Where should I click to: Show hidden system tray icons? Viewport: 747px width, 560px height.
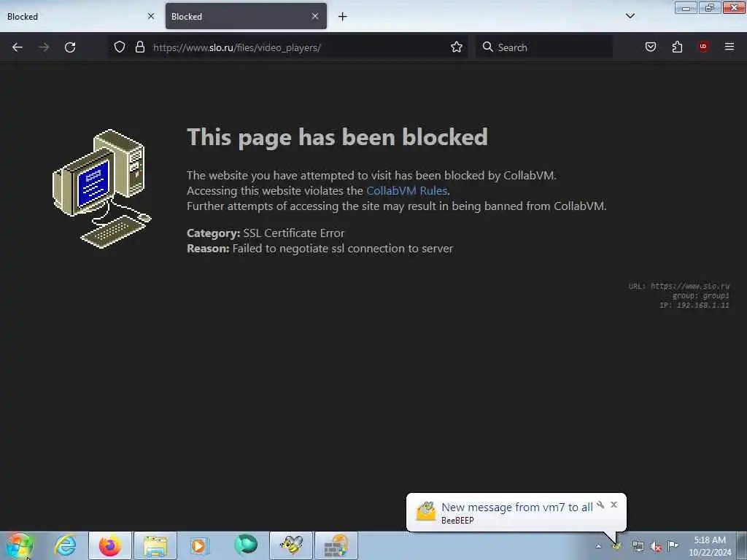[598, 546]
